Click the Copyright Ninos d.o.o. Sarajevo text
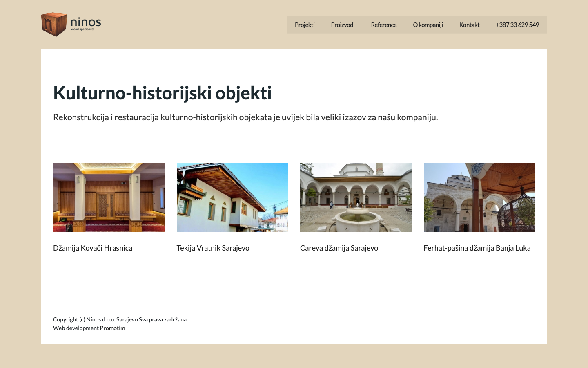 coord(120,319)
